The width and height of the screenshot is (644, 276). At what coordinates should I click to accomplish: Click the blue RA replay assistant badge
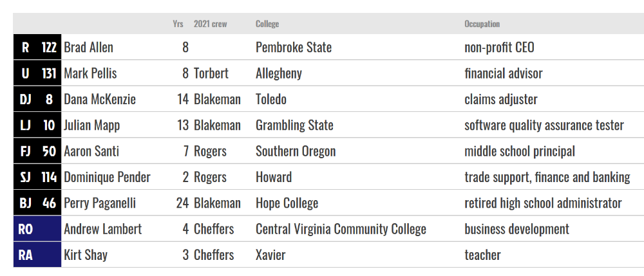(37, 255)
